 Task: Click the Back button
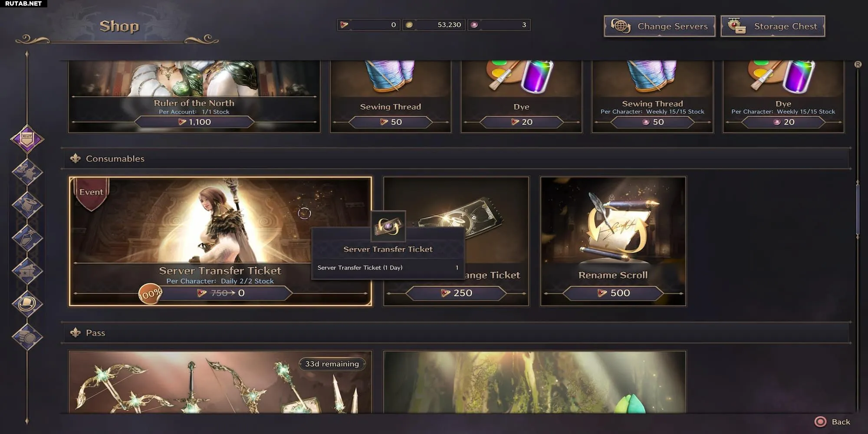point(832,422)
